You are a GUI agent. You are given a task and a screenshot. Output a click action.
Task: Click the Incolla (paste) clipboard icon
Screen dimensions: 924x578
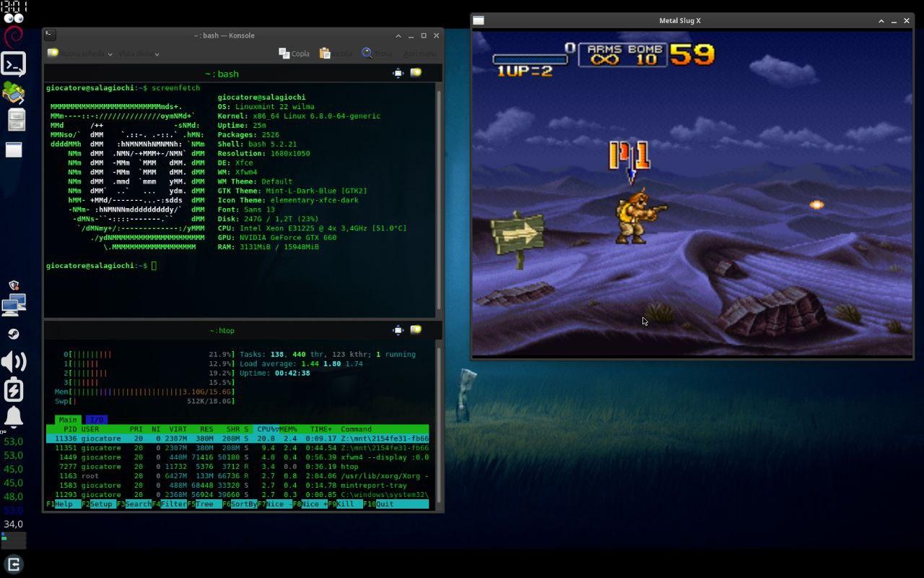click(x=325, y=53)
